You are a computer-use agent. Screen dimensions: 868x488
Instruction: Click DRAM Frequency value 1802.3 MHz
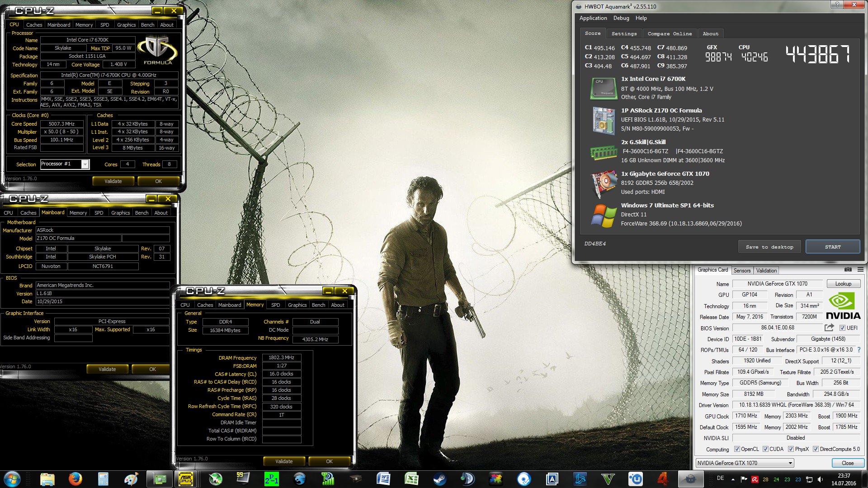click(281, 357)
